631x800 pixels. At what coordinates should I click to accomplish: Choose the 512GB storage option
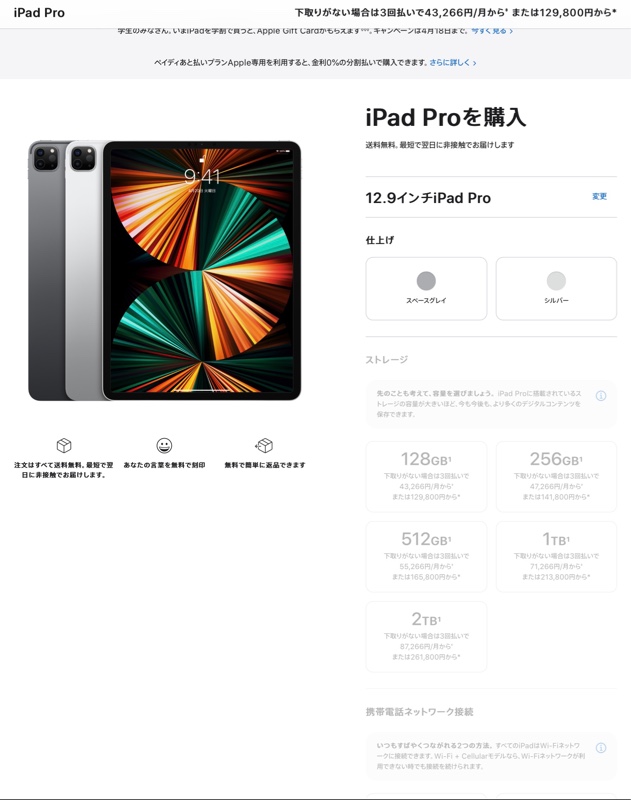pyautogui.click(x=426, y=557)
